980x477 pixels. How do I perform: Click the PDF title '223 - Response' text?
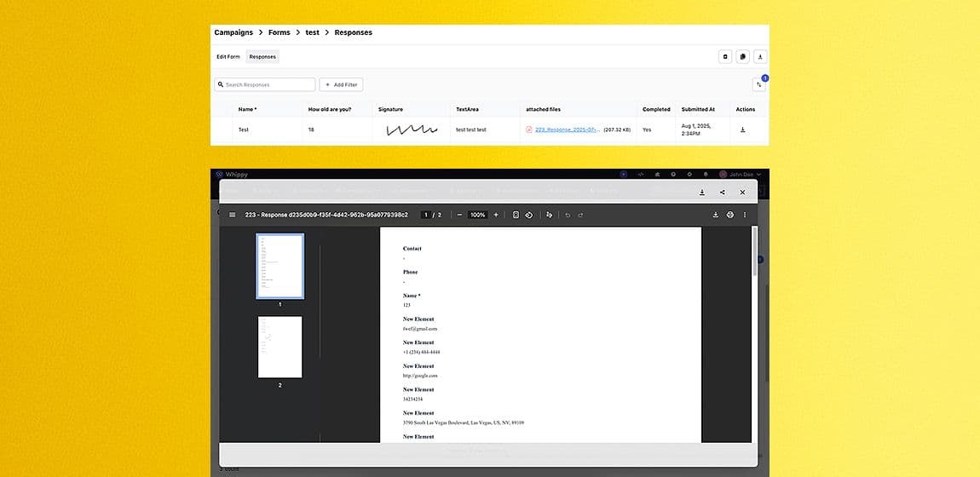coord(326,215)
